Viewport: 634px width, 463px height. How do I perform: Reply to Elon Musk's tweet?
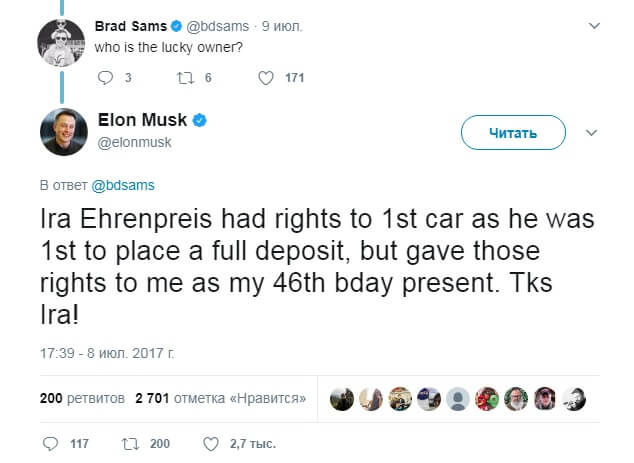point(52,443)
